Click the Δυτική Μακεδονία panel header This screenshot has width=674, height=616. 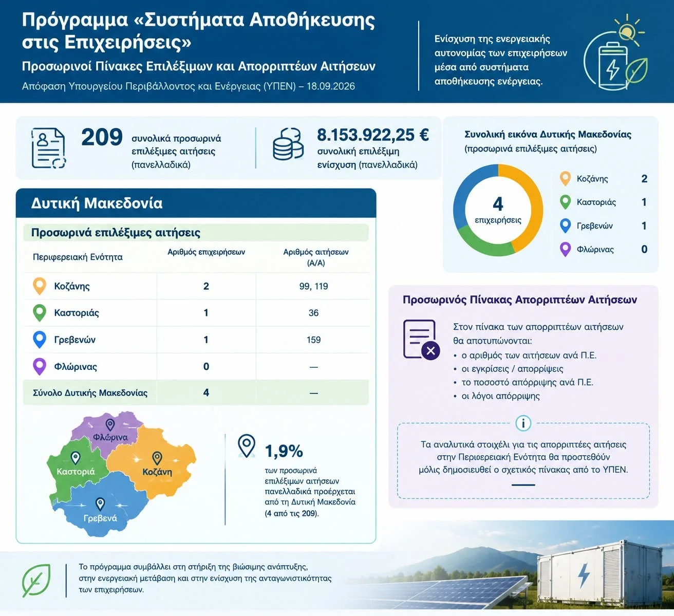click(196, 203)
